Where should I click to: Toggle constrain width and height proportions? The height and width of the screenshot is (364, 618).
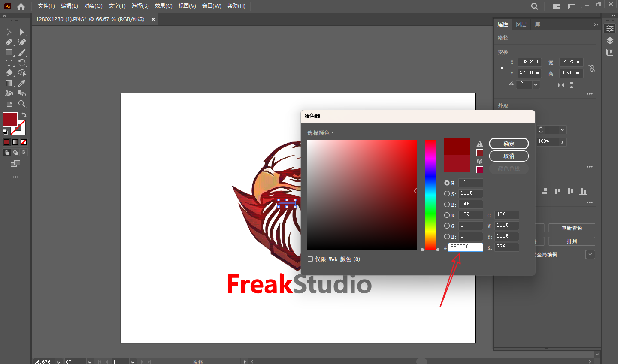(592, 68)
